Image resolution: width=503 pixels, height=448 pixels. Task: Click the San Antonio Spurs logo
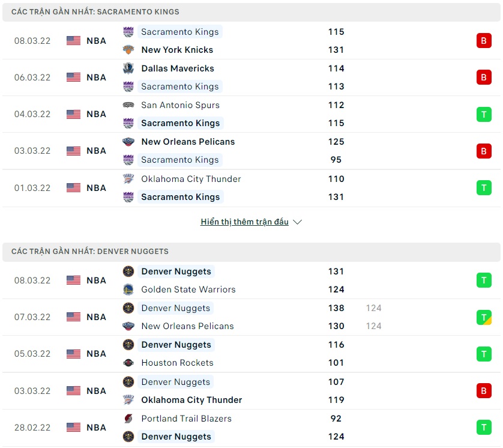tap(128, 105)
